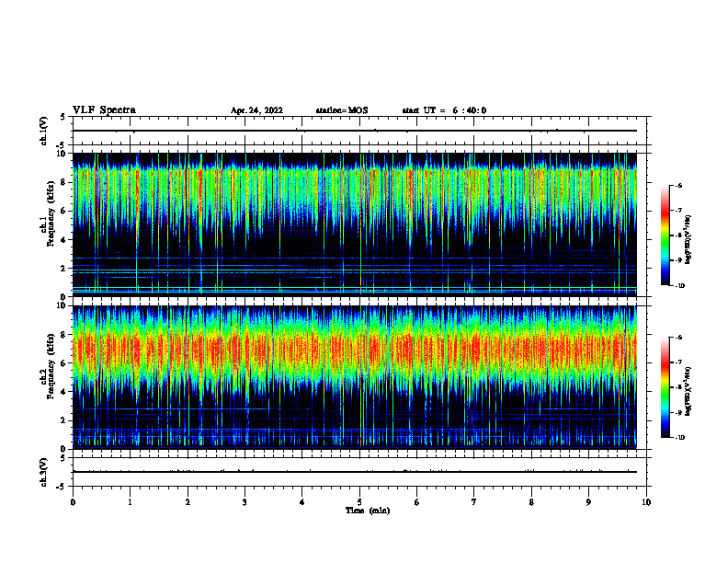Click the "-10" label on ch.2 color bar
The height and width of the screenshot is (563, 728).
tap(680, 438)
